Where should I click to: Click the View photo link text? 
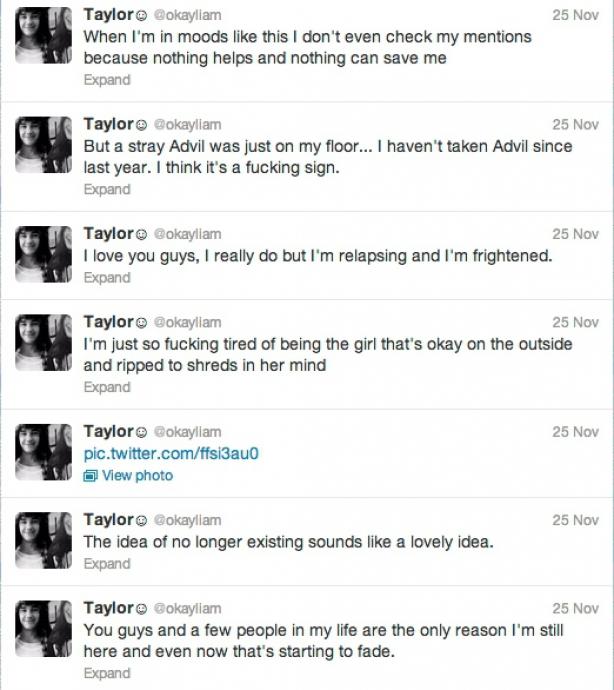[137, 476]
